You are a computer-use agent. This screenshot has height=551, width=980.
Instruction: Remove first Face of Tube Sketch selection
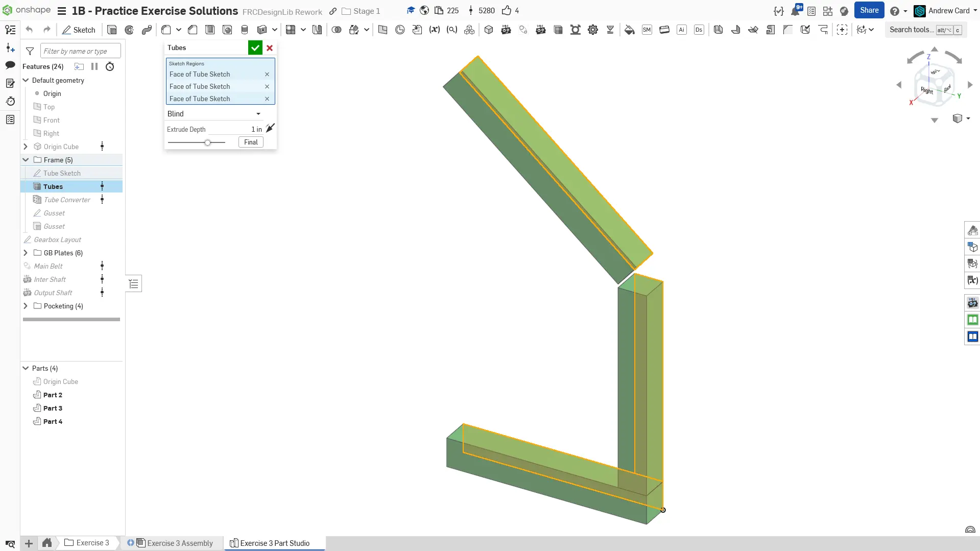click(x=267, y=75)
